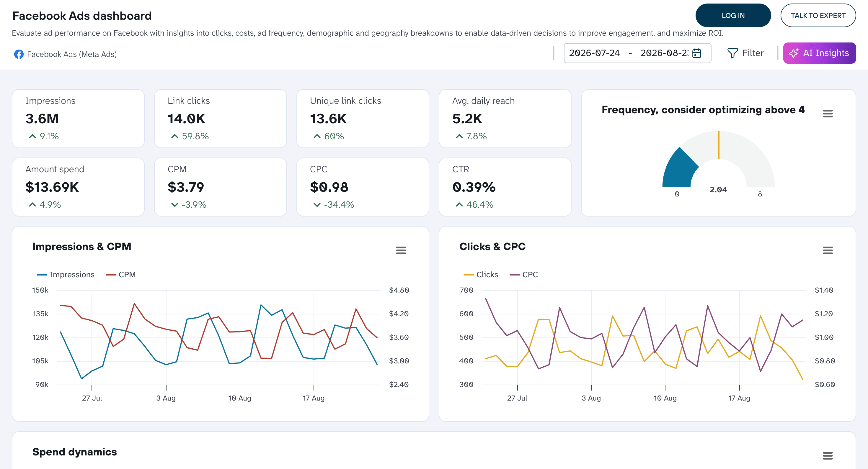The height and width of the screenshot is (469, 868).
Task: Click the Facebook logo icon
Action: click(19, 54)
